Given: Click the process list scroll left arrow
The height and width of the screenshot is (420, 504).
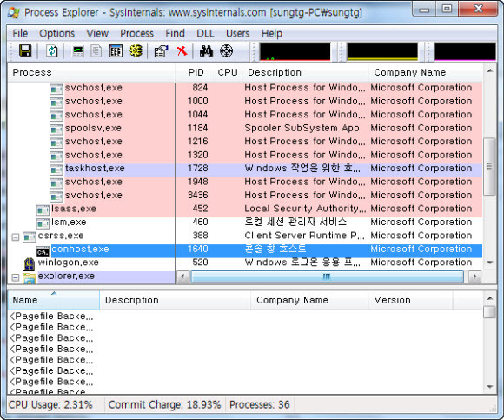Looking at the screenshot, I should click(x=182, y=277).
